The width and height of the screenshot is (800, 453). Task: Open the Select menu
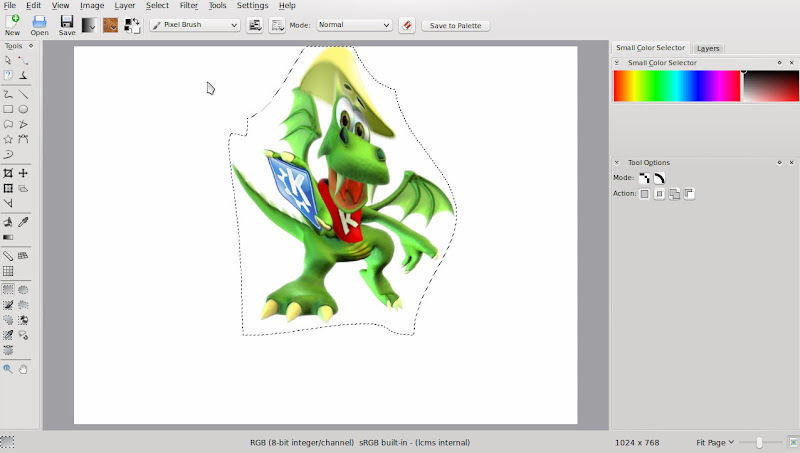click(157, 6)
